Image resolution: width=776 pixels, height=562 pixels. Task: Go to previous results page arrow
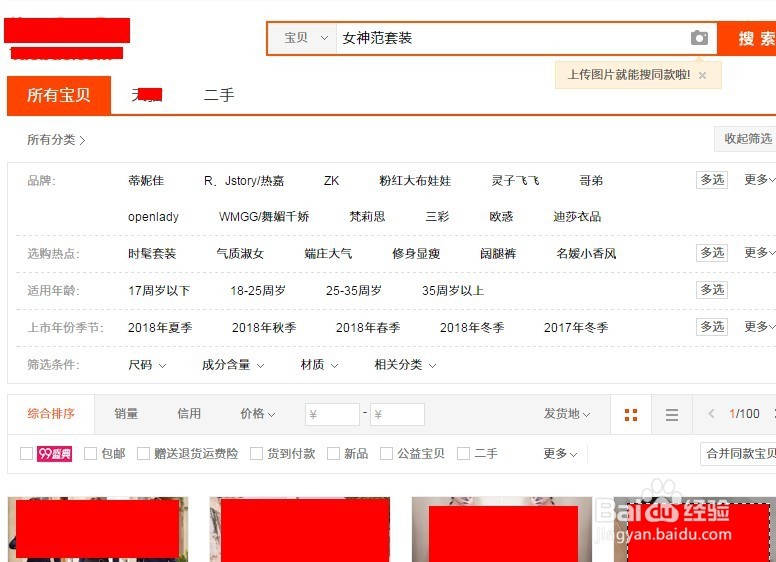(711, 414)
